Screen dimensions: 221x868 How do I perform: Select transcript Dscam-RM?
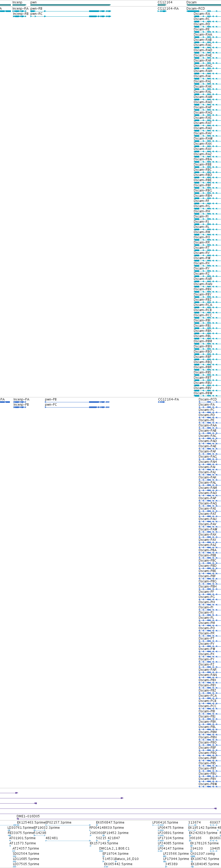202,232
